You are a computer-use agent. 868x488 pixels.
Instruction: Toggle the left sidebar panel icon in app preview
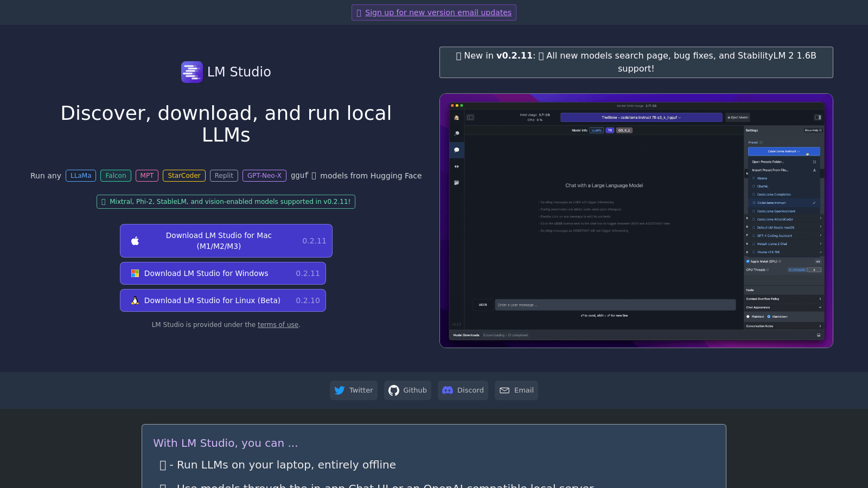(x=470, y=117)
